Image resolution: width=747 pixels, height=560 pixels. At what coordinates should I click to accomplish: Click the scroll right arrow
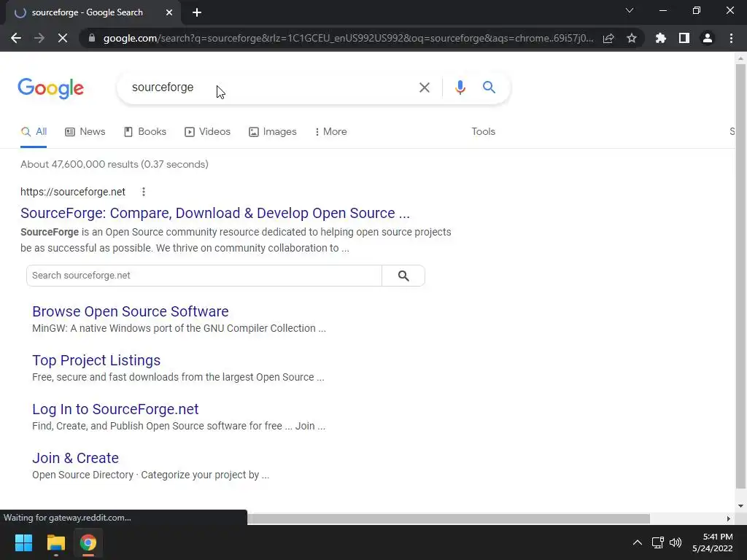click(x=729, y=518)
